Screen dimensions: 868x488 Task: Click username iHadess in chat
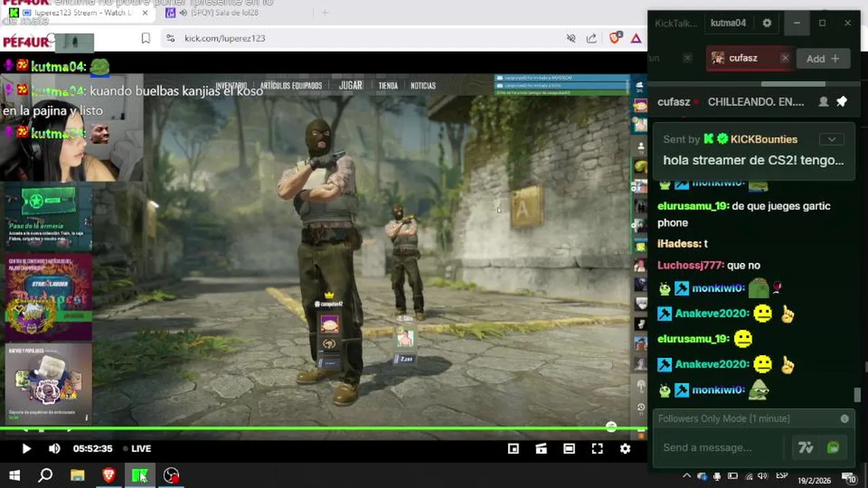click(679, 243)
